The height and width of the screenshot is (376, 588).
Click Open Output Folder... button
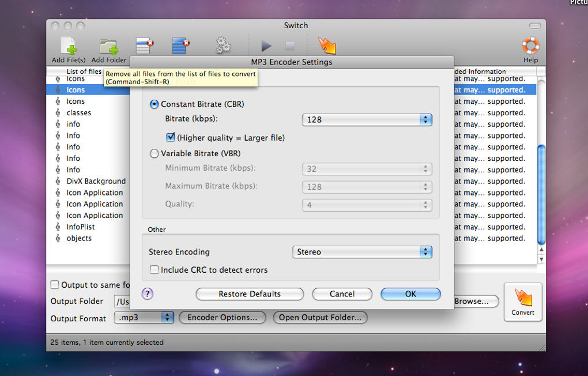(x=321, y=317)
